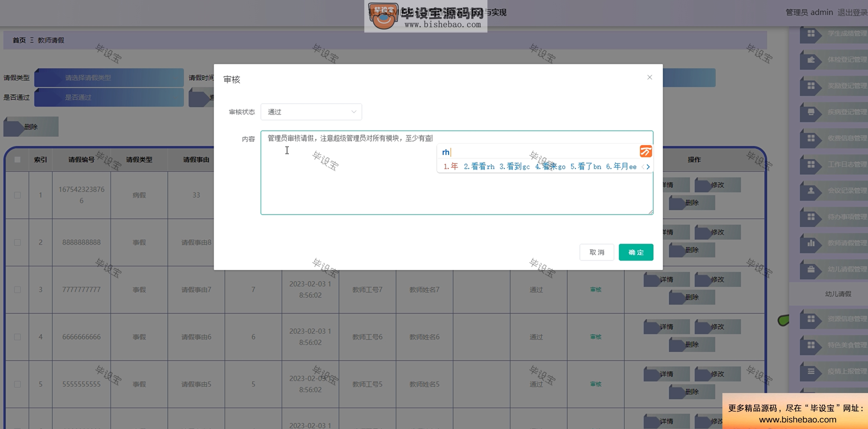
Task: Toggle the select-all header checkbox
Action: pyautogui.click(x=17, y=159)
